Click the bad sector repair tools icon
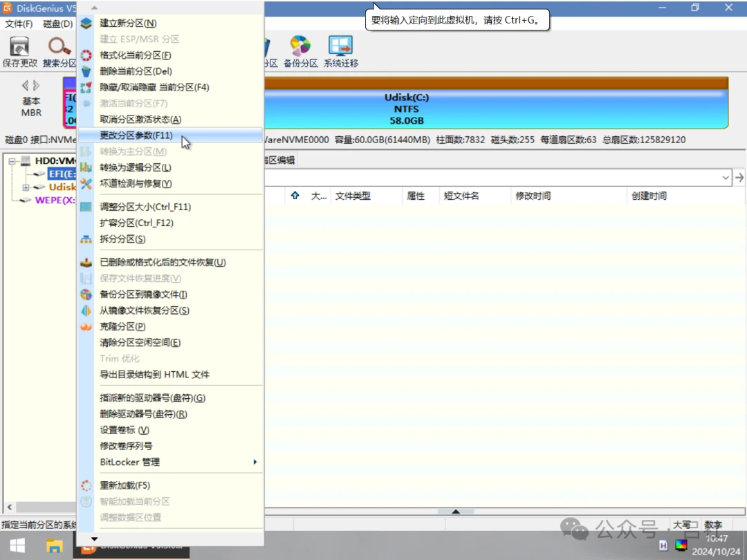Image resolution: width=747 pixels, height=560 pixels. pyautogui.click(x=86, y=184)
